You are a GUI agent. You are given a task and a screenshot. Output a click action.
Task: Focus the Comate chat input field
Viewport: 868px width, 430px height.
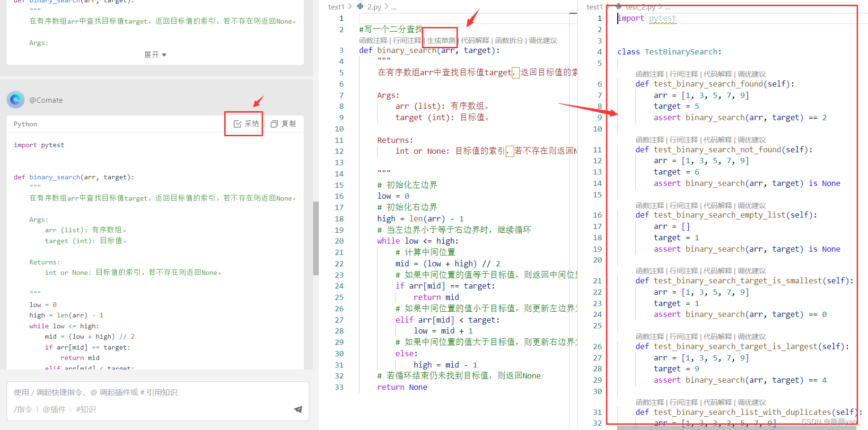click(158, 392)
